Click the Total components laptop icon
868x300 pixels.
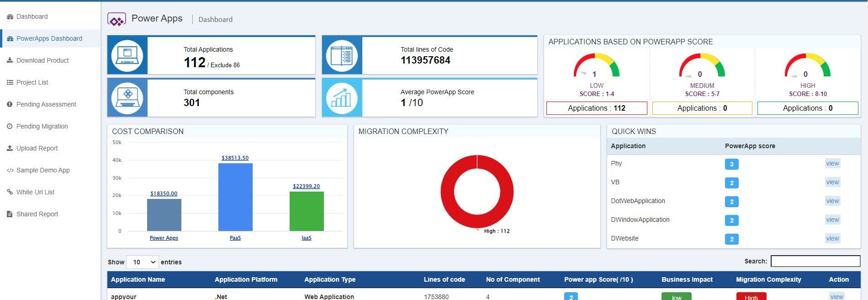(127, 98)
